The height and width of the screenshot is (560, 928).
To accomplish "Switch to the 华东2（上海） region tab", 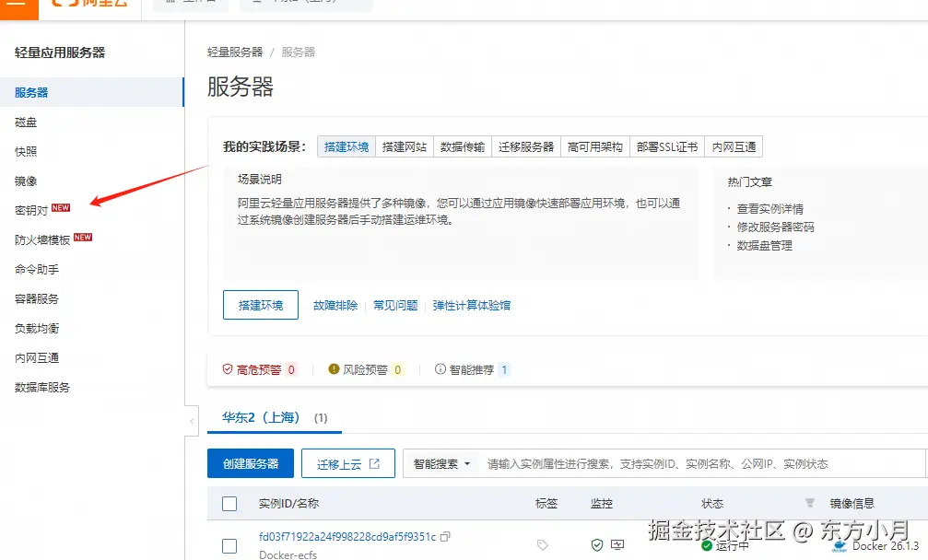I will pos(275,417).
